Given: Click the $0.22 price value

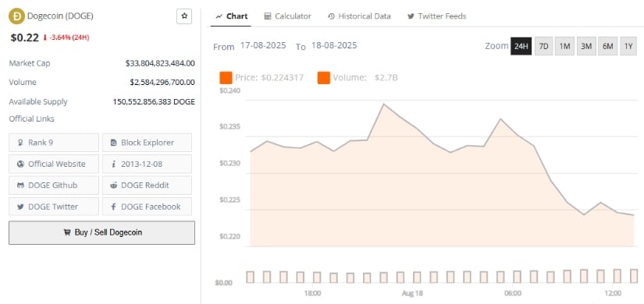Looking at the screenshot, I should pos(25,37).
